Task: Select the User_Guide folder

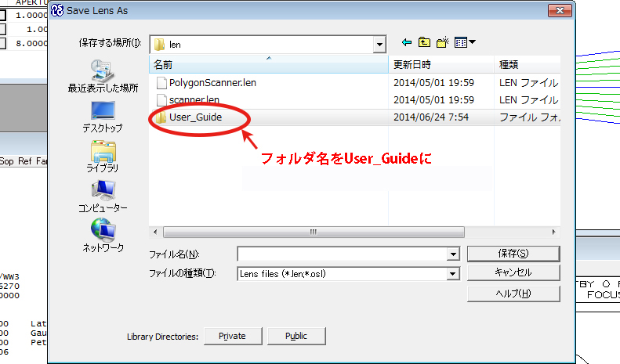Action: (195, 117)
